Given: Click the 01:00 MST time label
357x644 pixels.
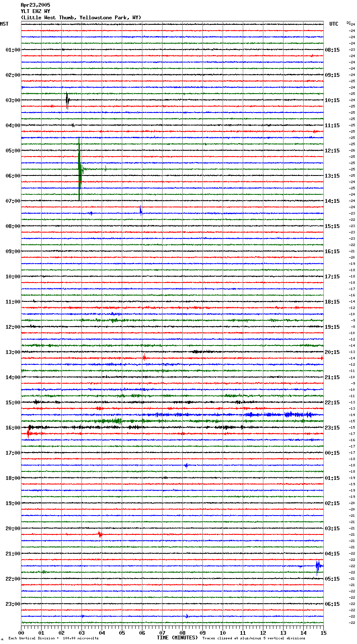Looking at the screenshot, I should 13,50.
